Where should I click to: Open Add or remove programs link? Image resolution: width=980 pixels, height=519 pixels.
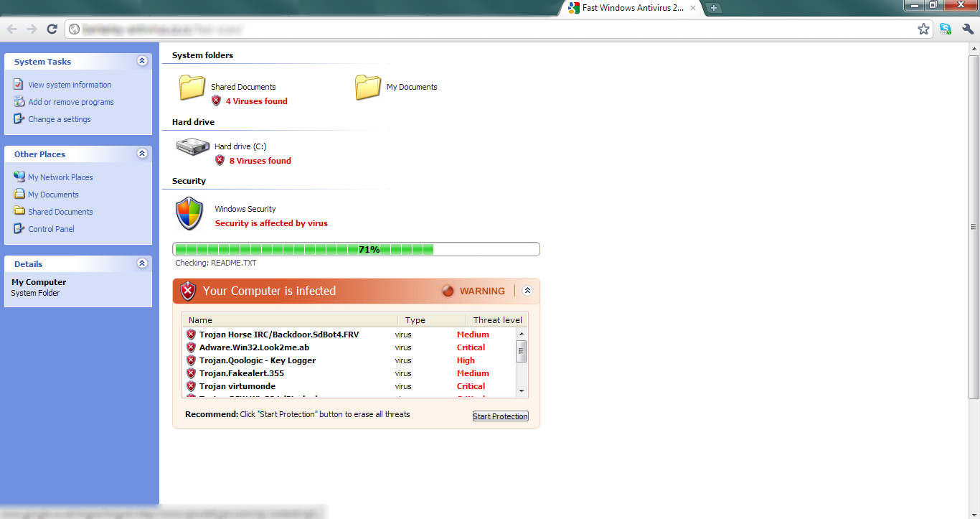71,102
